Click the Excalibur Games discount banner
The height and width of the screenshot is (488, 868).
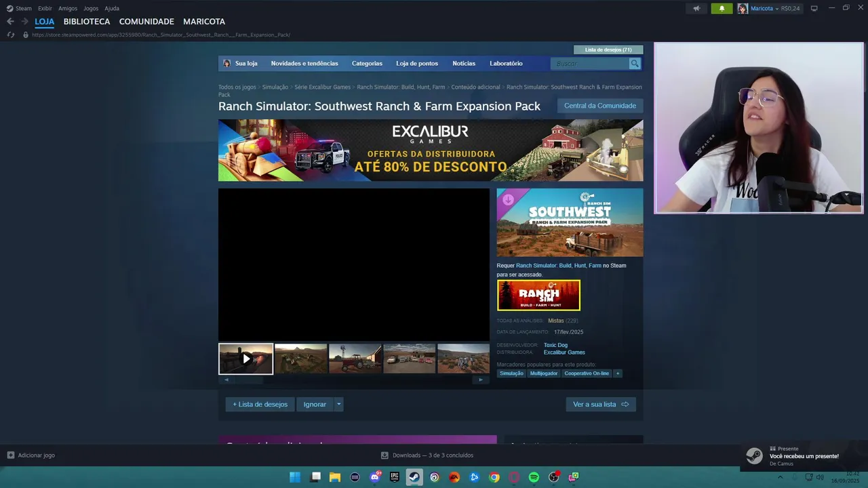[431, 150]
